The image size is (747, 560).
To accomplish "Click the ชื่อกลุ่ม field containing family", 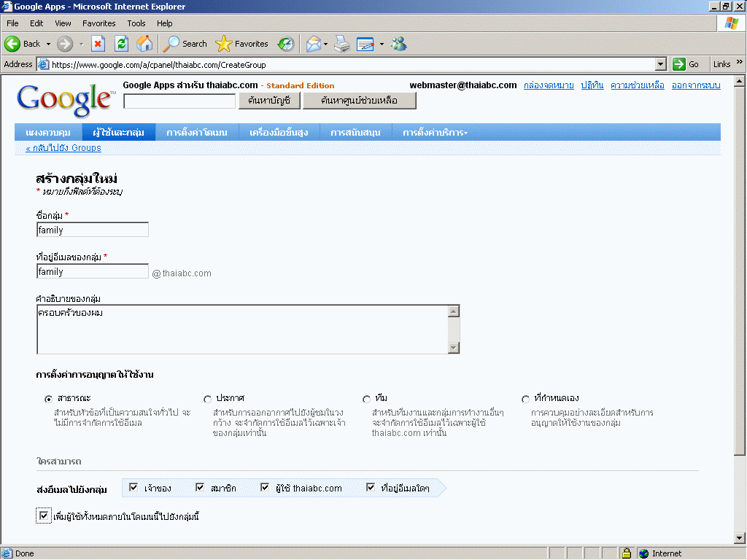I will [x=93, y=230].
